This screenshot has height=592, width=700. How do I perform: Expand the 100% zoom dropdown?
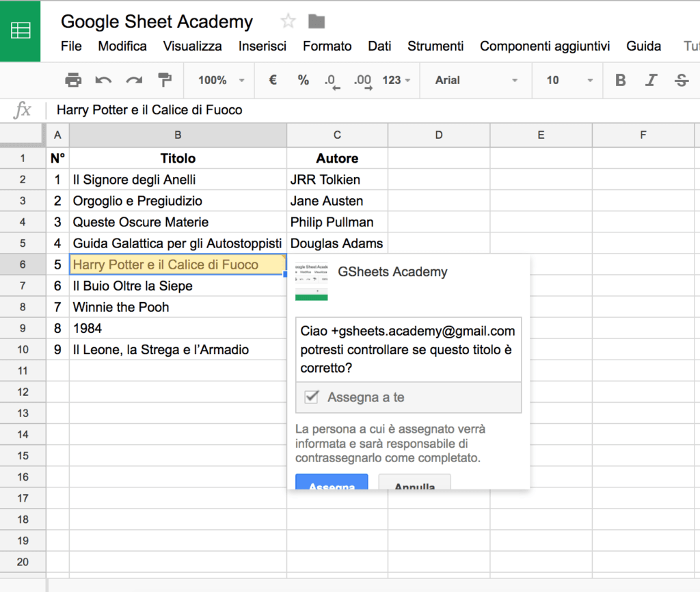(221, 81)
